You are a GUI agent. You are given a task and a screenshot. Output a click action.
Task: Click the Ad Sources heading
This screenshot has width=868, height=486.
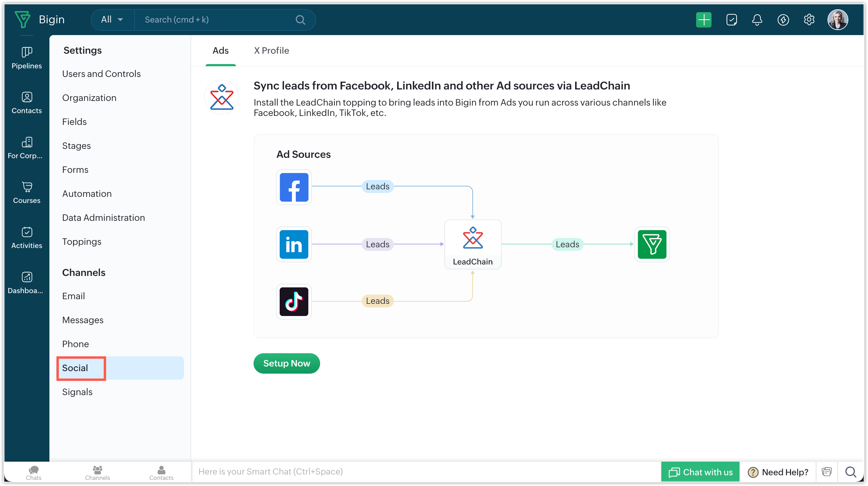click(x=303, y=154)
